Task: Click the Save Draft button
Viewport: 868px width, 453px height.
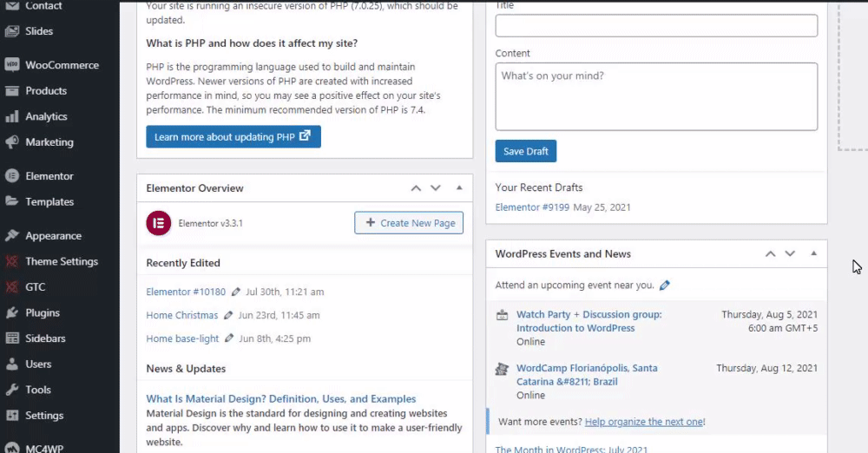Action: 526,151
